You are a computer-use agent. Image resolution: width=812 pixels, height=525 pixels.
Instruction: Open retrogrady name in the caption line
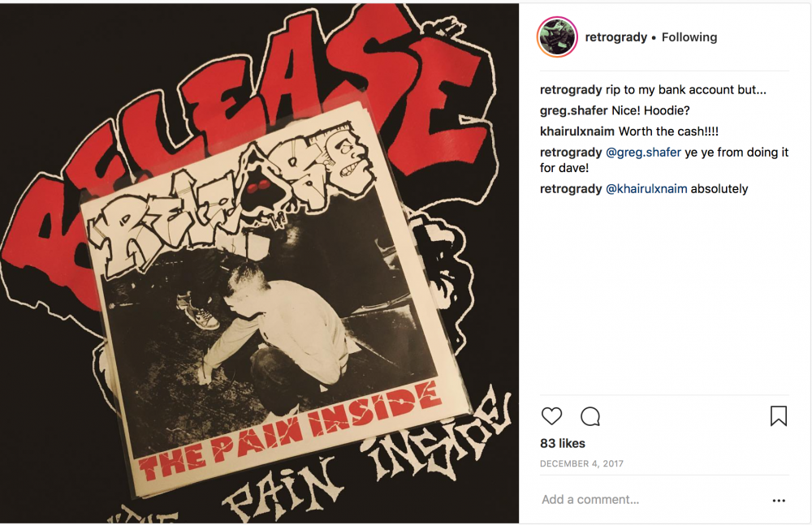click(x=571, y=90)
